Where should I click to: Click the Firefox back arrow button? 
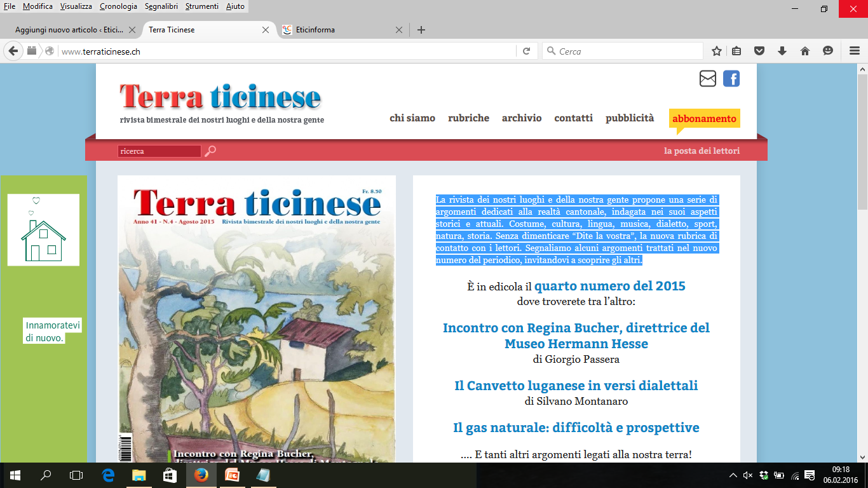13,51
